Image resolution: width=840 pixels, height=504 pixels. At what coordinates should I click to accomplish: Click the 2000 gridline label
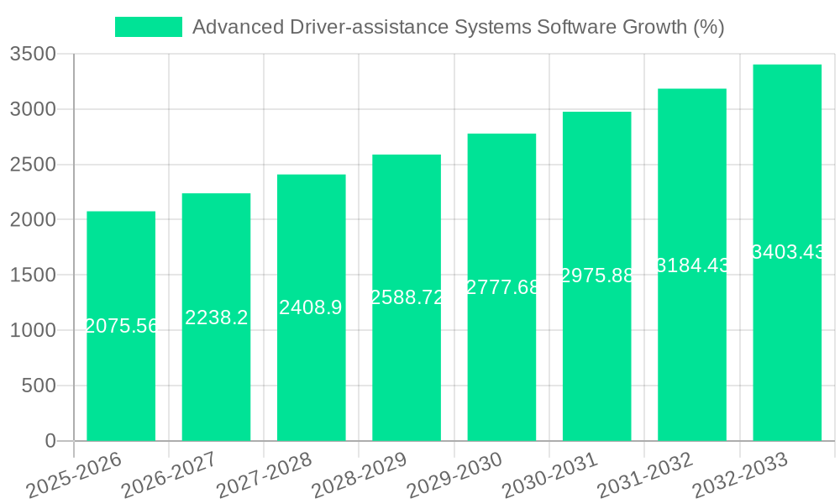34,220
